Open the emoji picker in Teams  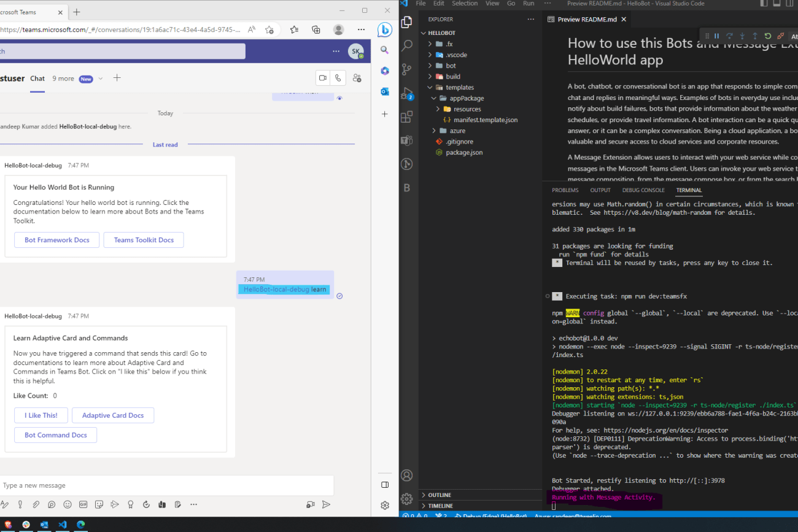point(68,504)
